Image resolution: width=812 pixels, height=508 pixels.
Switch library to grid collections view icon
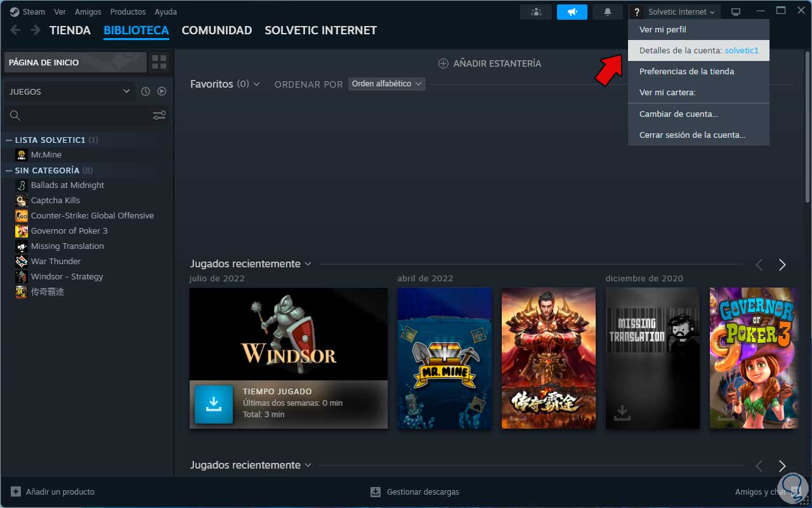click(x=159, y=62)
